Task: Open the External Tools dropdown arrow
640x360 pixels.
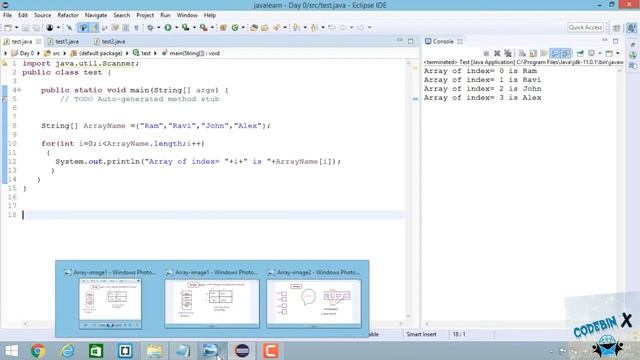Action: (x=212, y=27)
